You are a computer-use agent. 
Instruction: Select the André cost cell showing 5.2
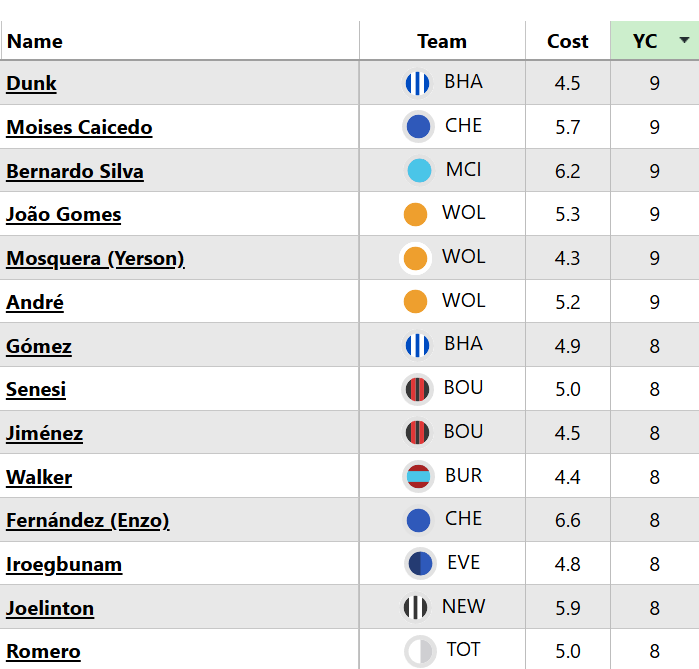coord(567,302)
